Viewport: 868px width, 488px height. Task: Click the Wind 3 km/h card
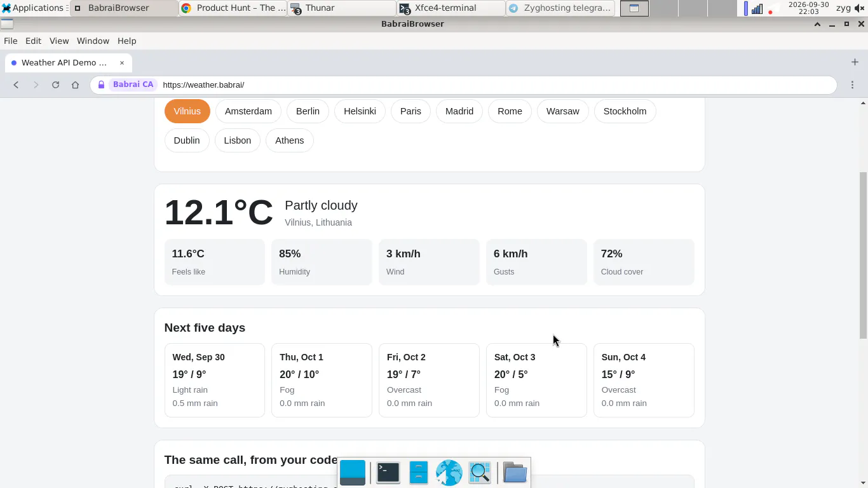coord(429,262)
